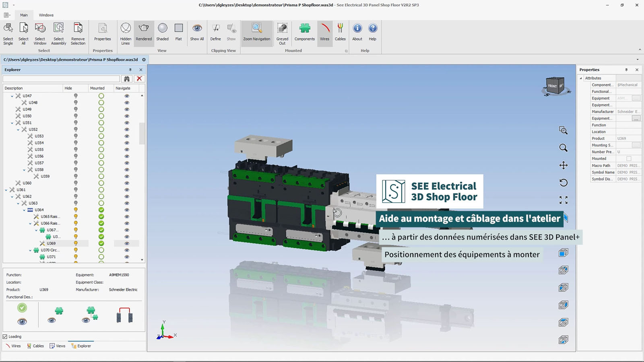Toggle mounted status circle for U347

click(101, 96)
